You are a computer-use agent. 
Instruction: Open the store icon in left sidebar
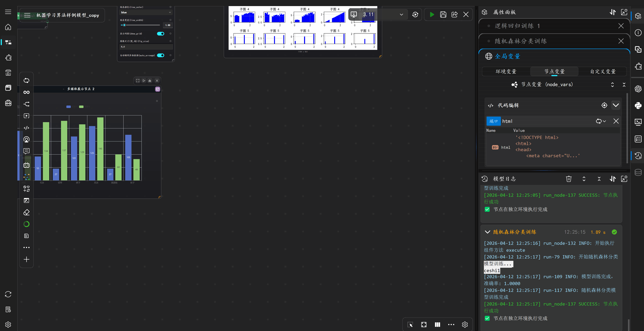8,73
